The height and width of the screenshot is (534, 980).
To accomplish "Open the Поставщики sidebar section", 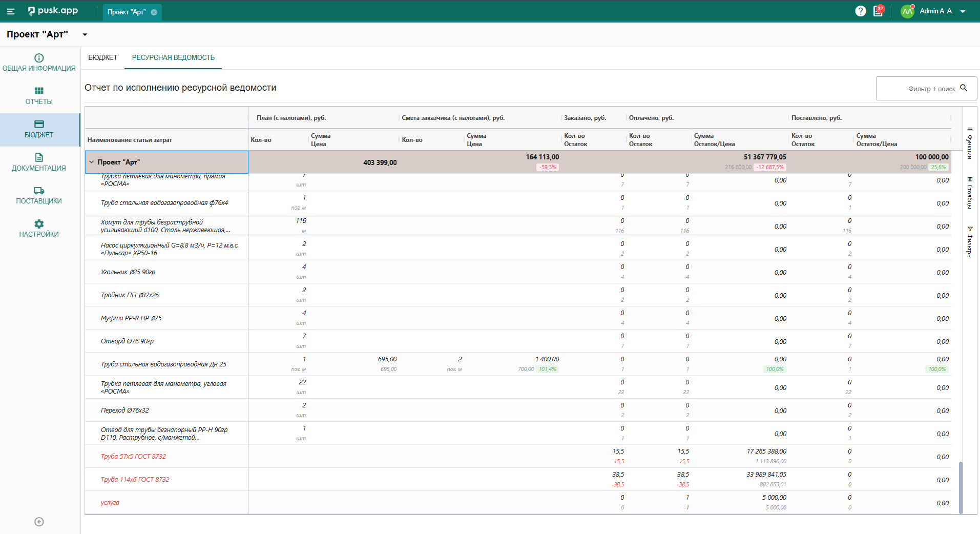I will [39, 195].
